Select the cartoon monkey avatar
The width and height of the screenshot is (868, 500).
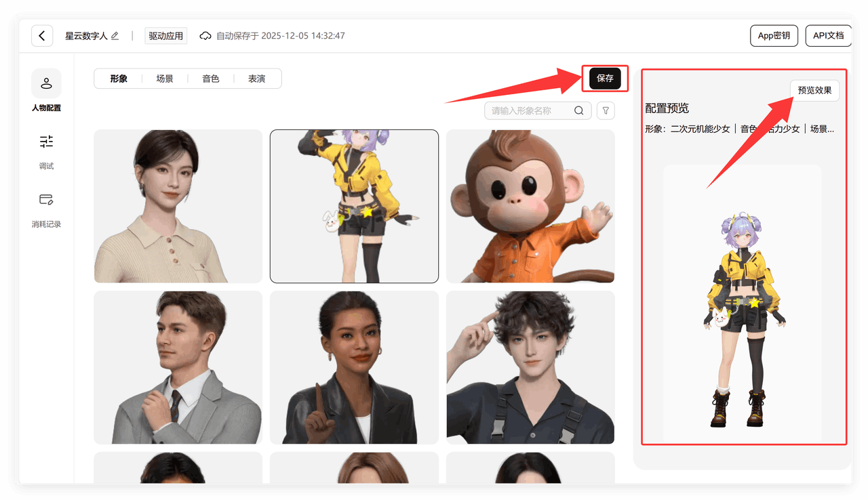coord(530,206)
